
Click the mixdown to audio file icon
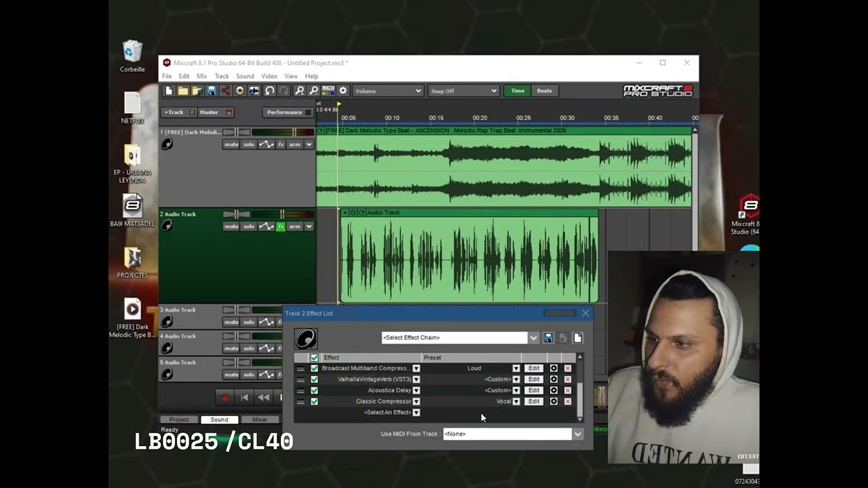pos(254,91)
